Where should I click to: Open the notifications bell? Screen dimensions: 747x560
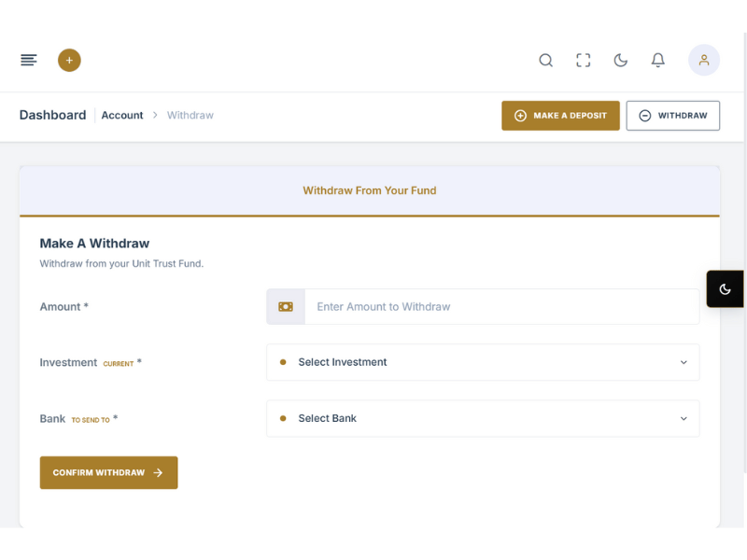click(x=658, y=61)
